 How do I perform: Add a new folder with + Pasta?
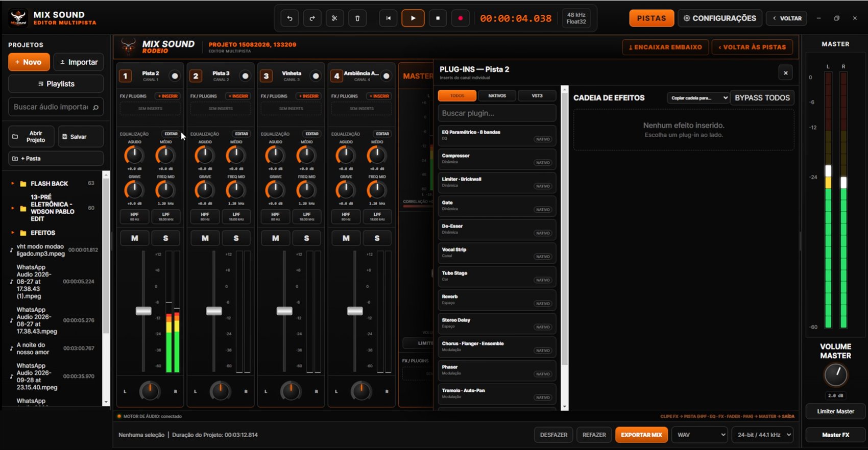coord(56,159)
